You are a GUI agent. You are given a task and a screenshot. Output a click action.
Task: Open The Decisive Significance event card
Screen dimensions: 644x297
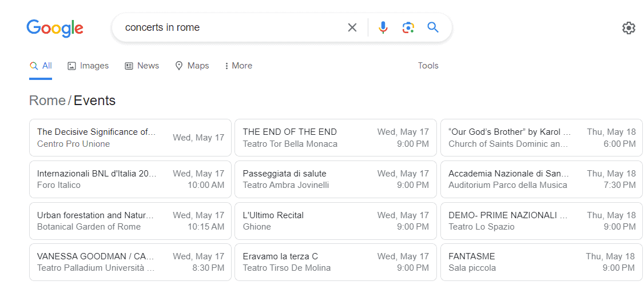pos(130,138)
